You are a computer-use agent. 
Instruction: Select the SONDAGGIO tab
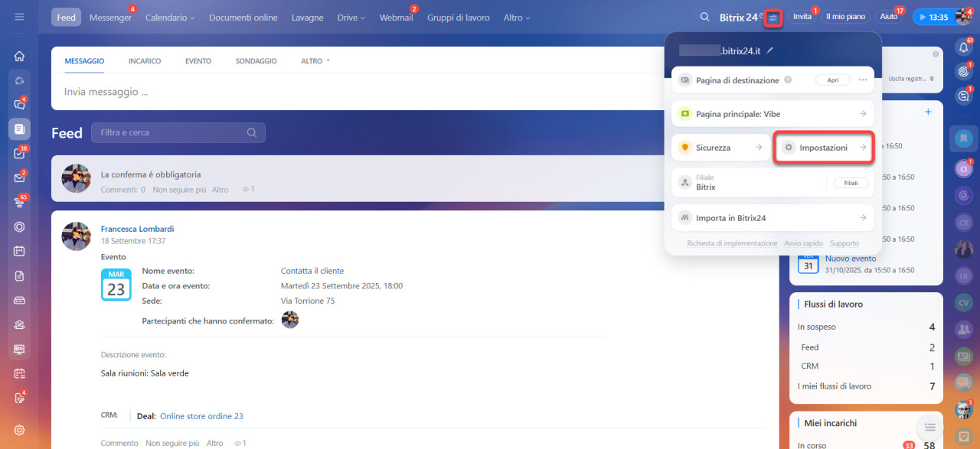coord(256,61)
